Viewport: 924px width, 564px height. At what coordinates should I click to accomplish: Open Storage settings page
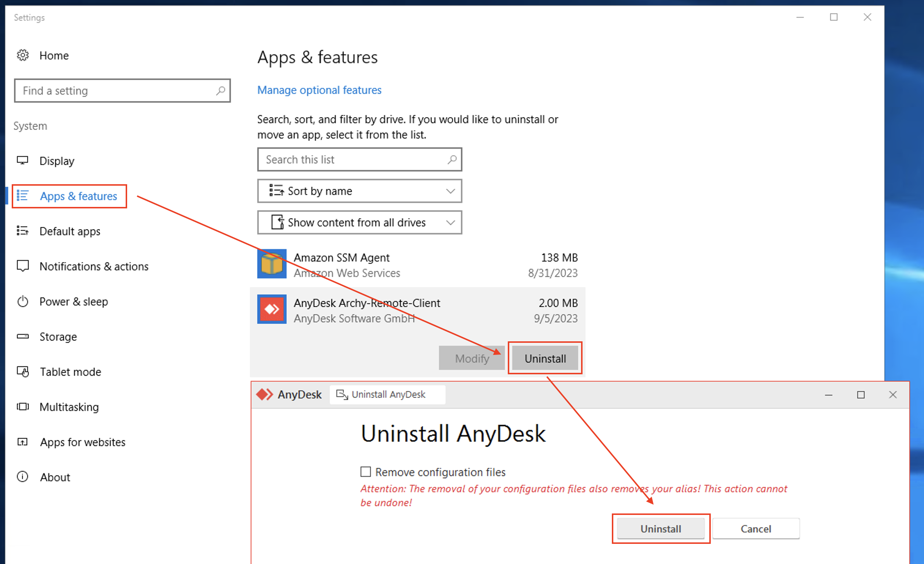point(58,337)
